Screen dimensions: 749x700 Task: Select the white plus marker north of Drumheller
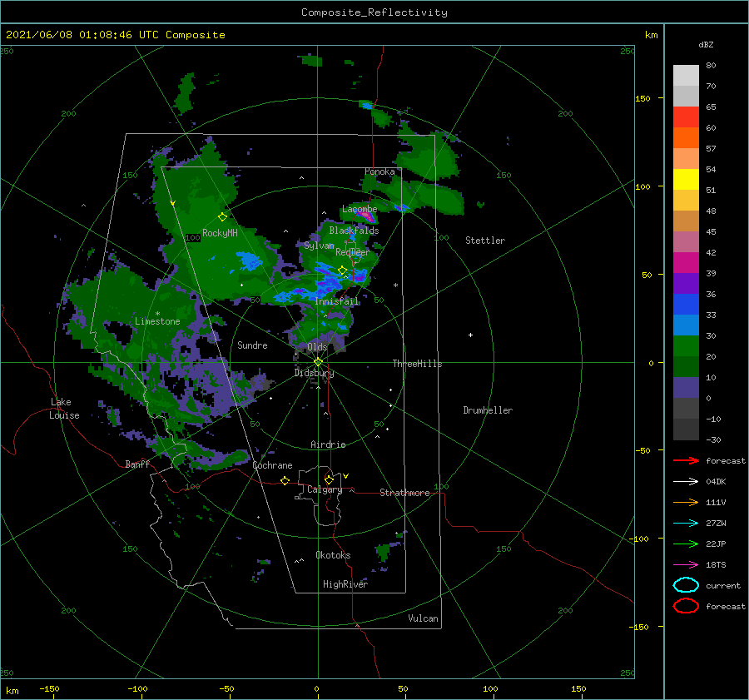(x=470, y=335)
